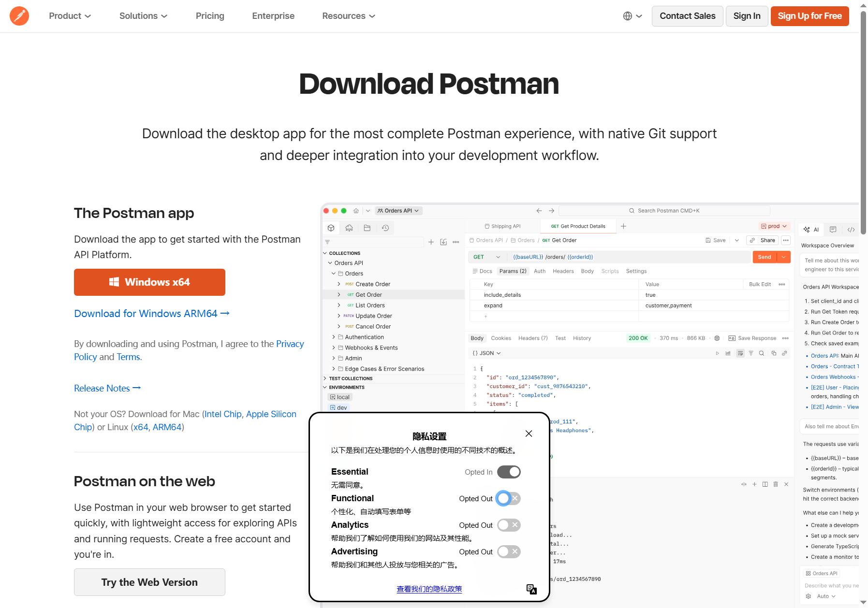Screen dimensions: 868x608
Task: Open the Auto mode dropdown in the AI panel
Action: 826,596
